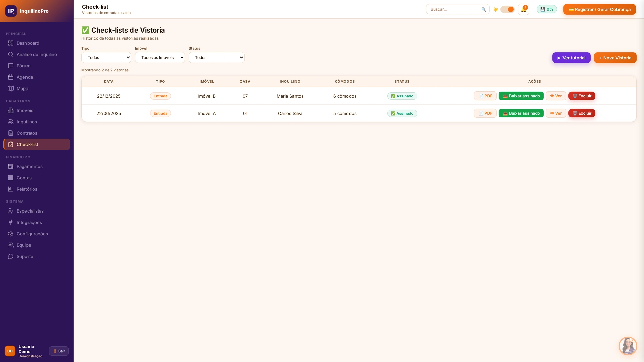644x362 pixels.
Task: Open Pagamentos menu item
Action: tap(37, 166)
